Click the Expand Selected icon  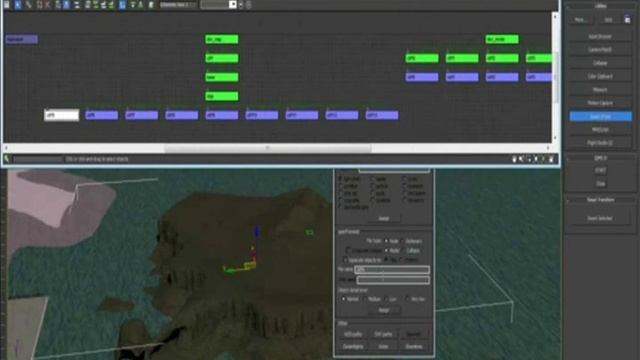click(x=133, y=4)
